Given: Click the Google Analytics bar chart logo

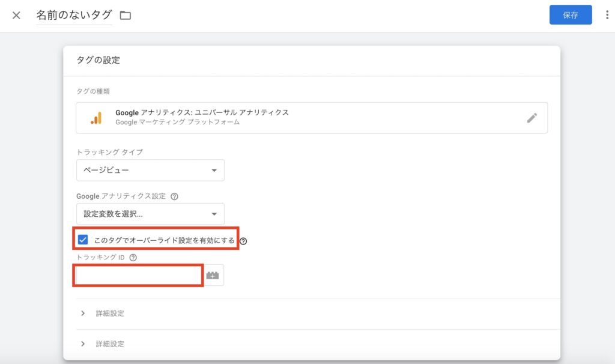Looking at the screenshot, I should tap(96, 118).
